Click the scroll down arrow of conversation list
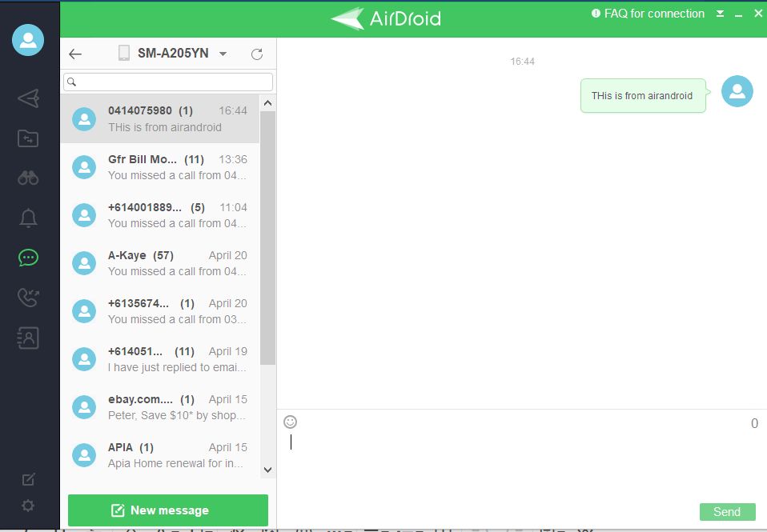 267,470
